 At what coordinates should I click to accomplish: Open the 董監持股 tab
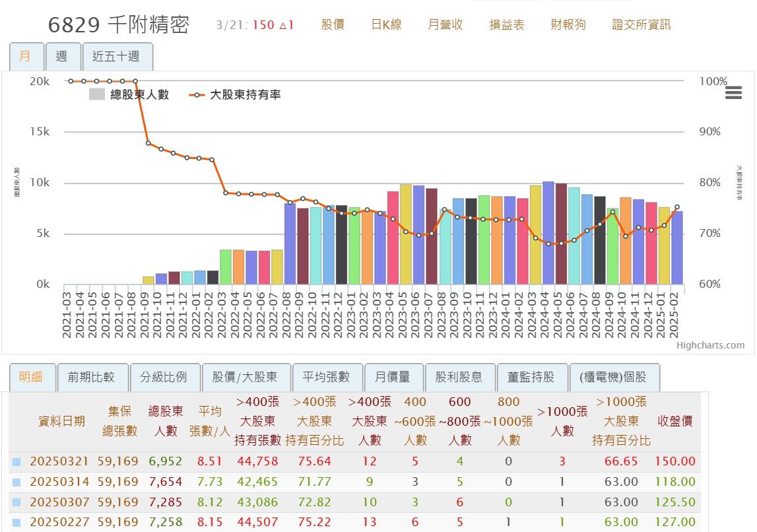(532, 377)
